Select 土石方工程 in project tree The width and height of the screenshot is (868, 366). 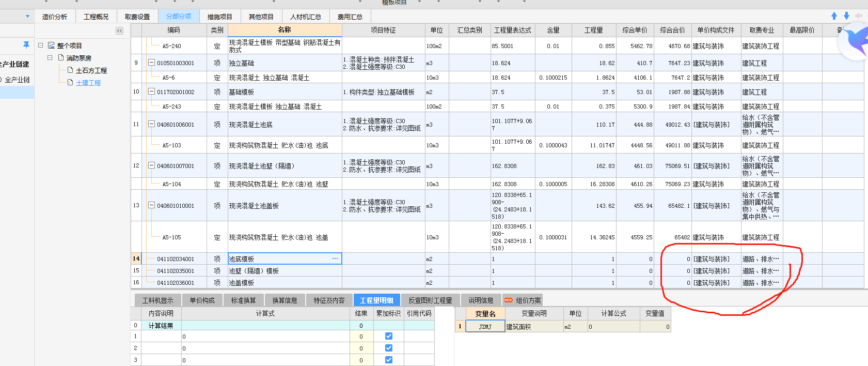point(91,70)
